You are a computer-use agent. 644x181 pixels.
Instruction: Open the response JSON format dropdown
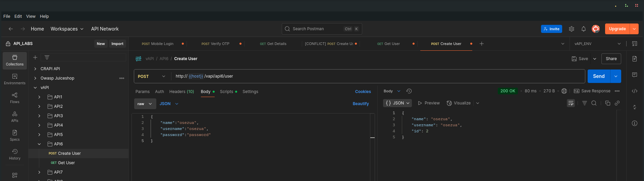tap(397, 103)
